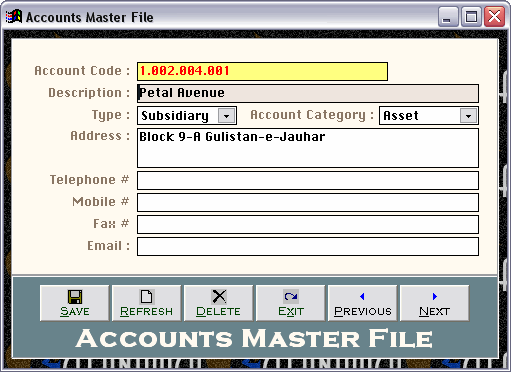Click the 'Fax #' label
511x372 pixels.
click(111, 224)
